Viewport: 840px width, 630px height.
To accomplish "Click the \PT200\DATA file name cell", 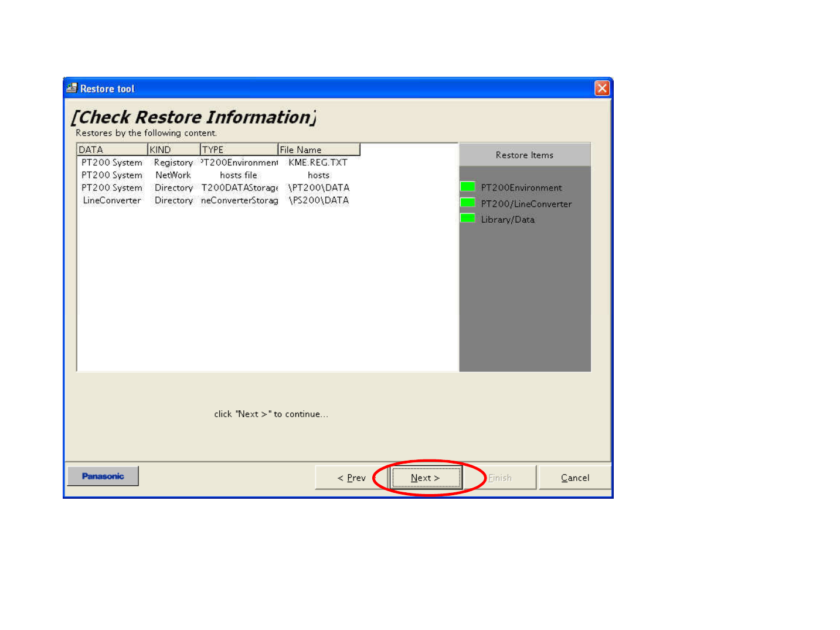I will coord(319,188).
